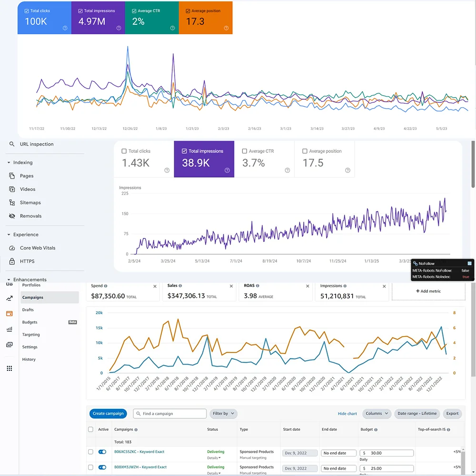
Task: Click the orange wallet icon in left rail
Action: [x=10, y=314]
